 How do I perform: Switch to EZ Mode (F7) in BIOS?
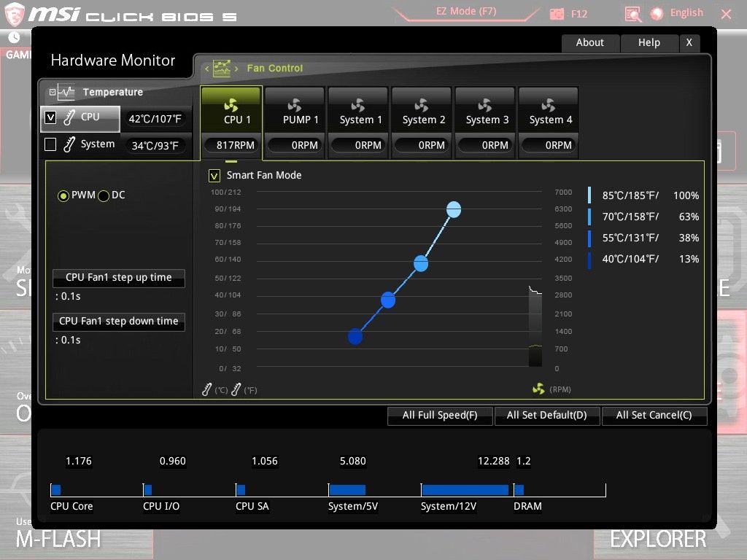(x=466, y=12)
